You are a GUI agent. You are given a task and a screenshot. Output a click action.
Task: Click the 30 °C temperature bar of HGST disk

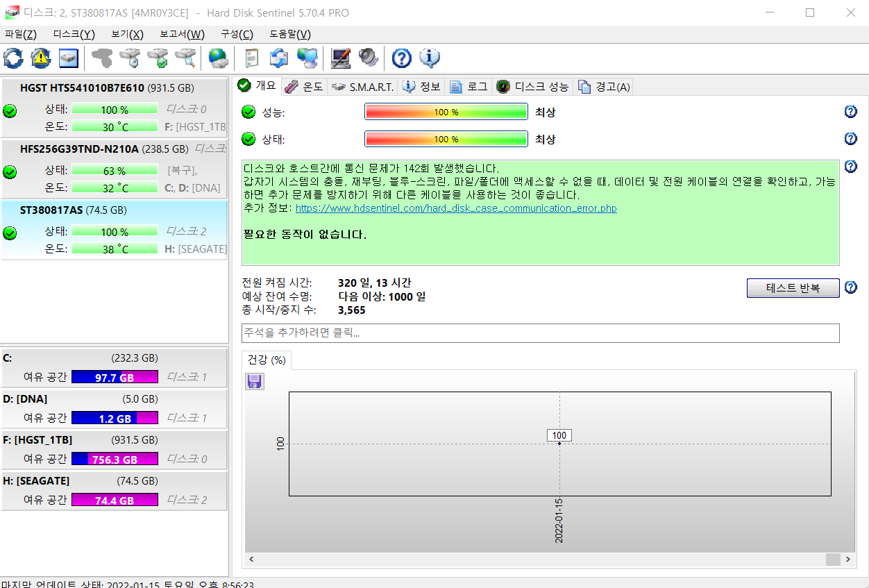tap(115, 126)
